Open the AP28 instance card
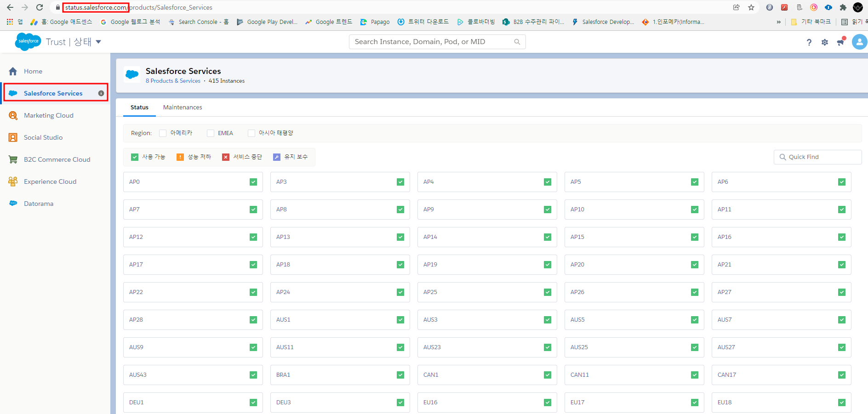Screen dimensions: 868x414 point(193,320)
